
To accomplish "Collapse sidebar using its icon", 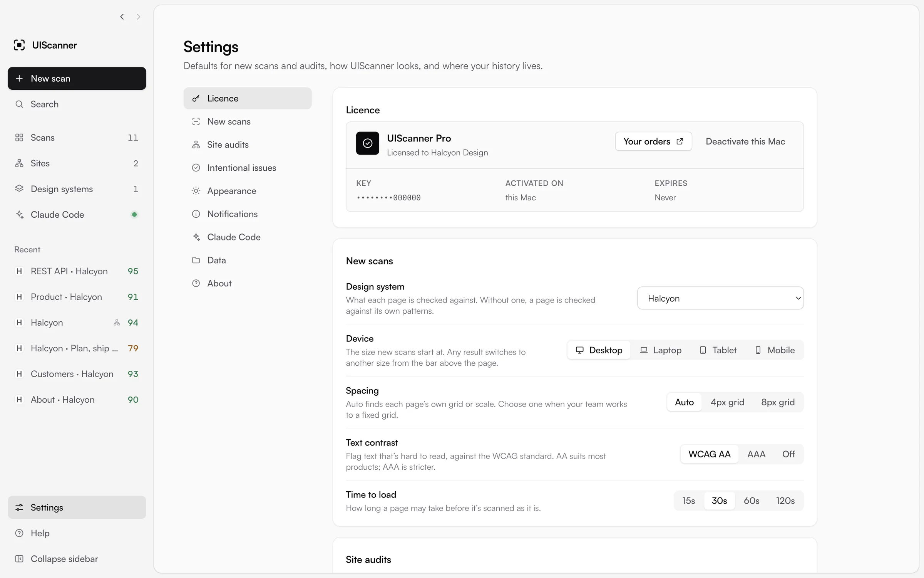I will pyautogui.click(x=19, y=559).
